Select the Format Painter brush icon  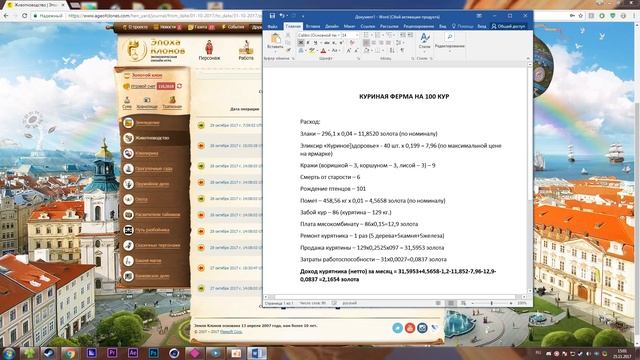[x=289, y=49]
